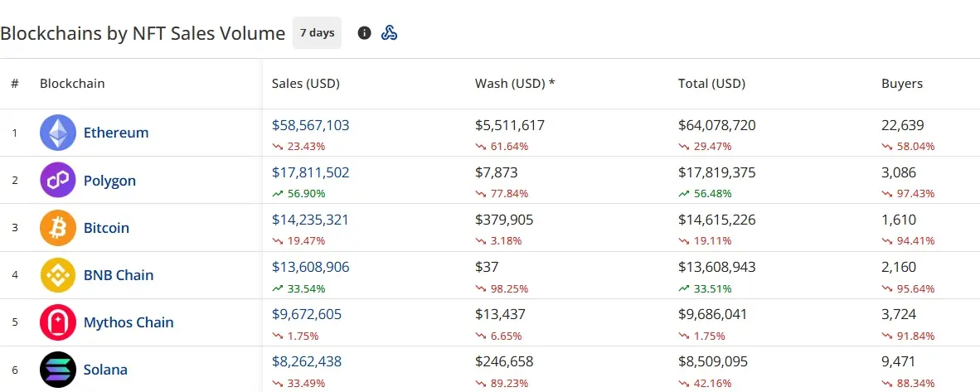Click the Polygon logo icon
The image size is (980, 392).
pos(58,180)
